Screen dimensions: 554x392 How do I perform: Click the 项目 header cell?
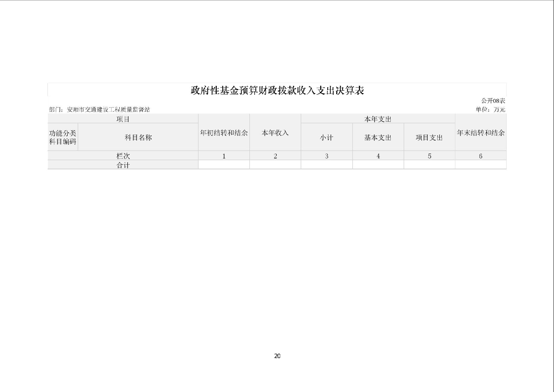[123, 119]
